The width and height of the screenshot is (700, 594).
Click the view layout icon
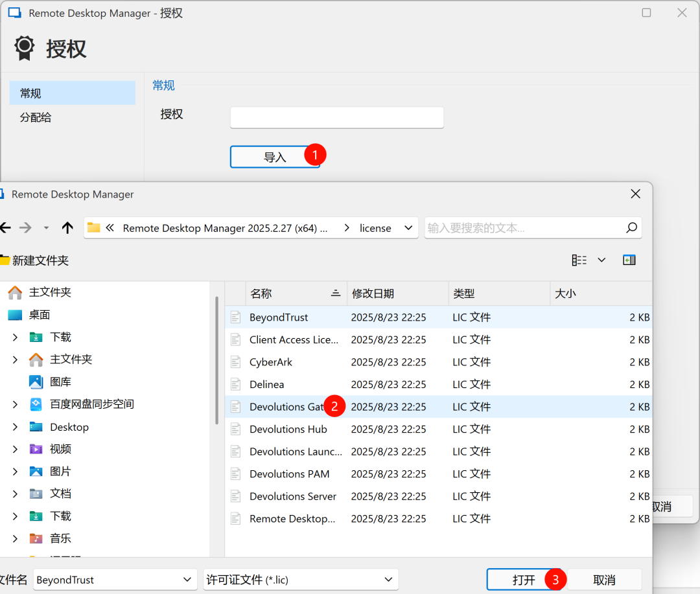[579, 260]
